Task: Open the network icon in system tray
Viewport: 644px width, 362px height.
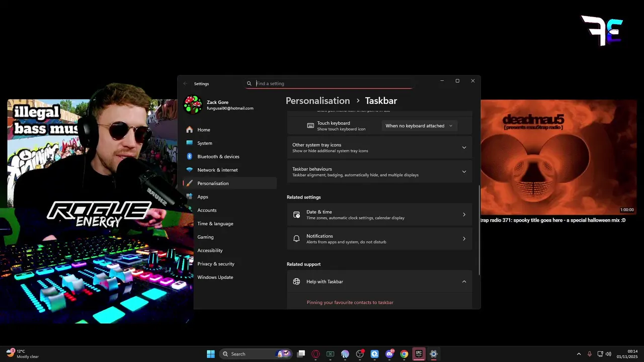Action: [600, 354]
